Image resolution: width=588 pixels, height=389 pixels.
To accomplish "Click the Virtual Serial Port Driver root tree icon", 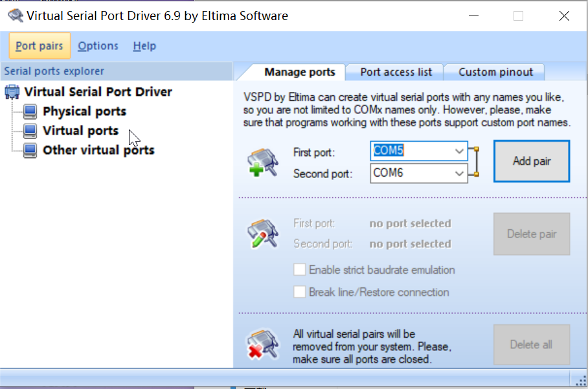I will click(x=12, y=92).
